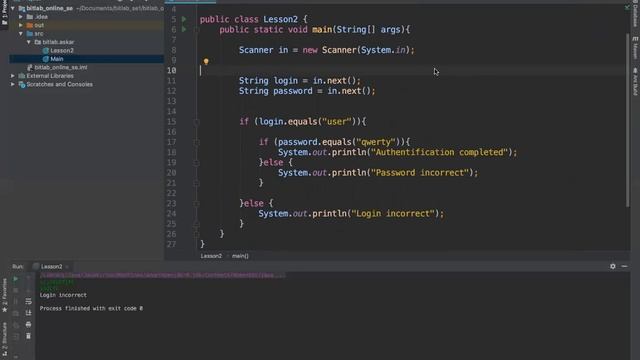The height and width of the screenshot is (360, 640).
Task: Click on the "Authentification completed" string
Action: click(x=441, y=152)
